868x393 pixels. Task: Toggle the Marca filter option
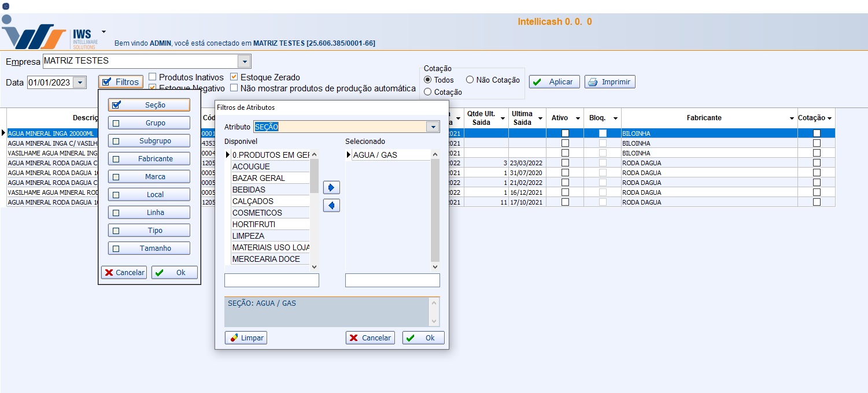click(149, 177)
